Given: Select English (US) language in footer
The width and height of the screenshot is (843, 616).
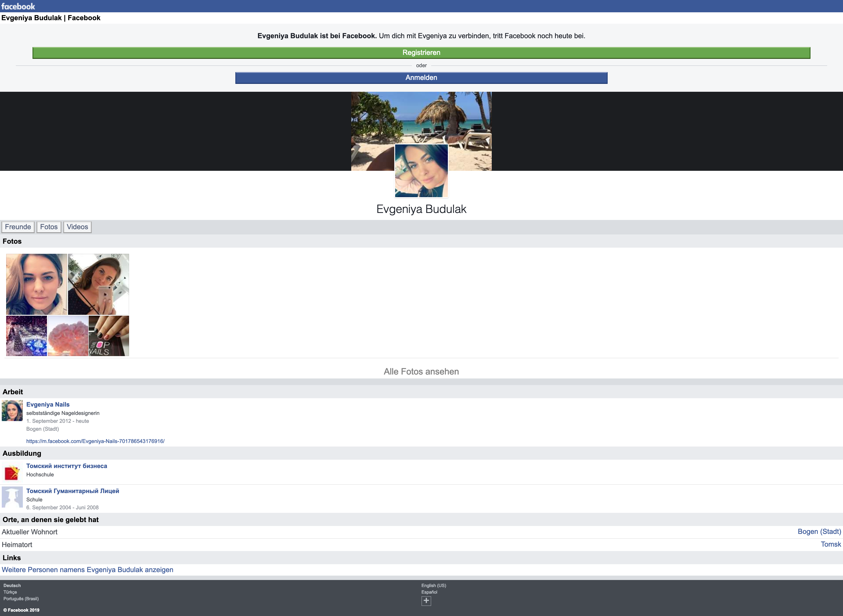Looking at the screenshot, I should pos(434,585).
